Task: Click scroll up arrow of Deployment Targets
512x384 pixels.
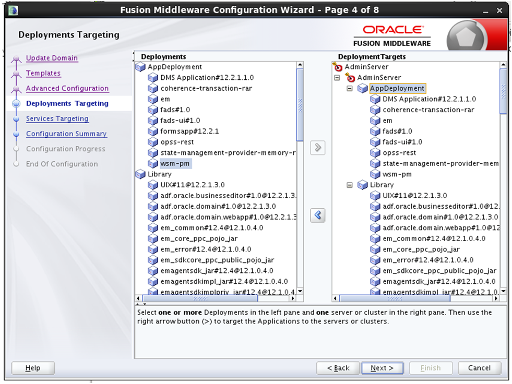Action: [503, 65]
